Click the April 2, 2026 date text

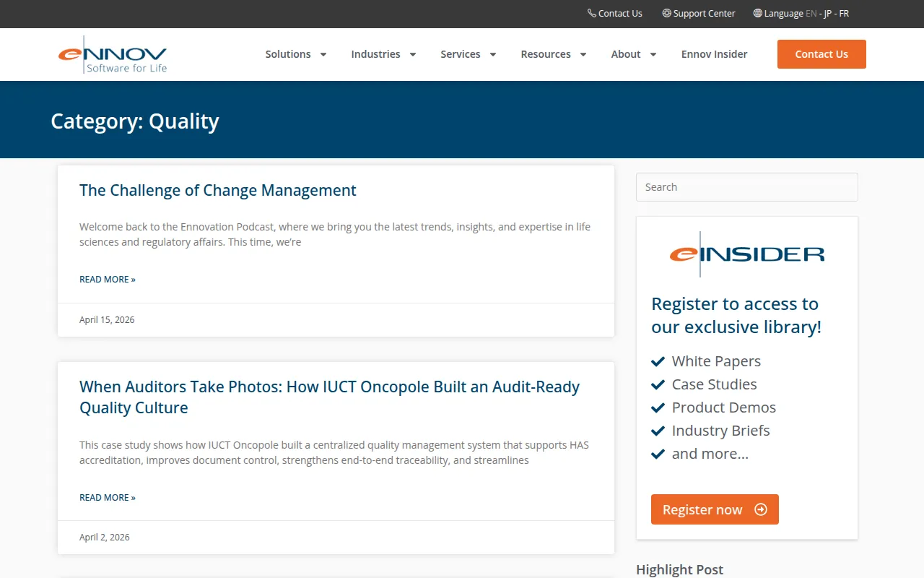(x=105, y=537)
